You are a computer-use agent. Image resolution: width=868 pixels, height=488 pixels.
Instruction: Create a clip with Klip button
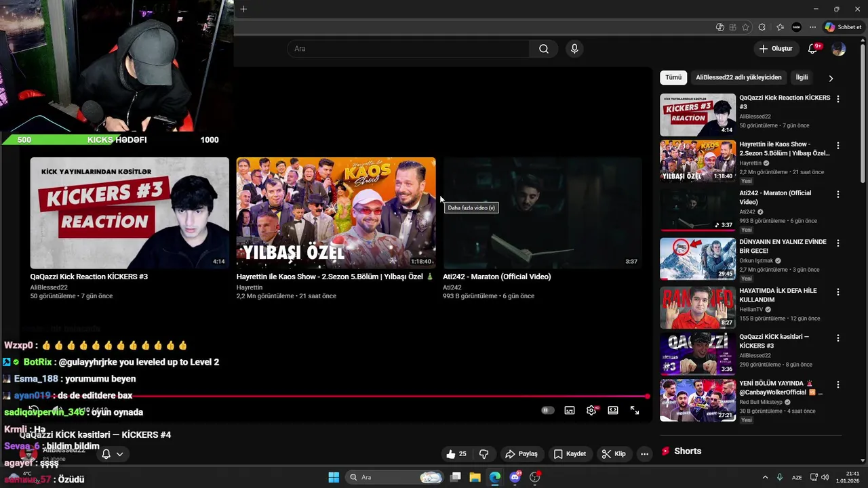tap(614, 454)
